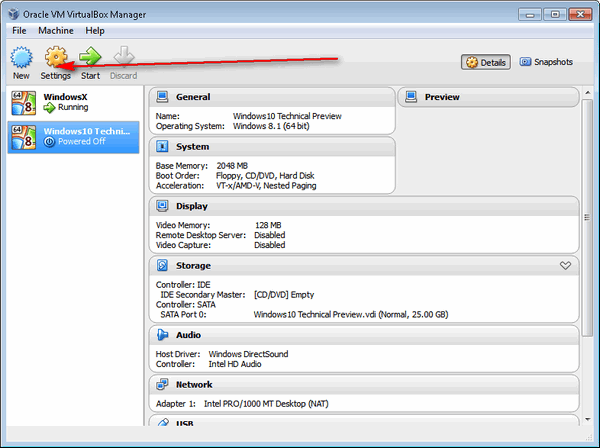Collapse the Storage section with chevron
Screen dimensions: 600x448
coord(565,265)
